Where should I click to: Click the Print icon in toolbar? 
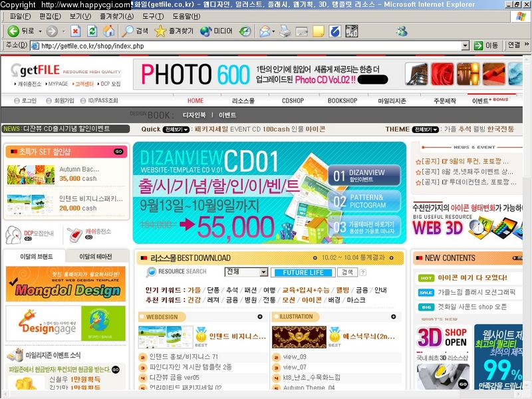[x=285, y=31]
